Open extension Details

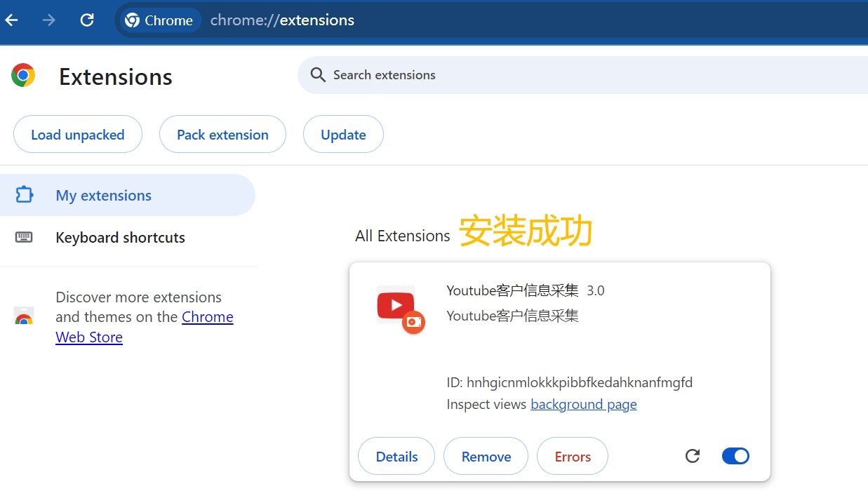coord(396,456)
